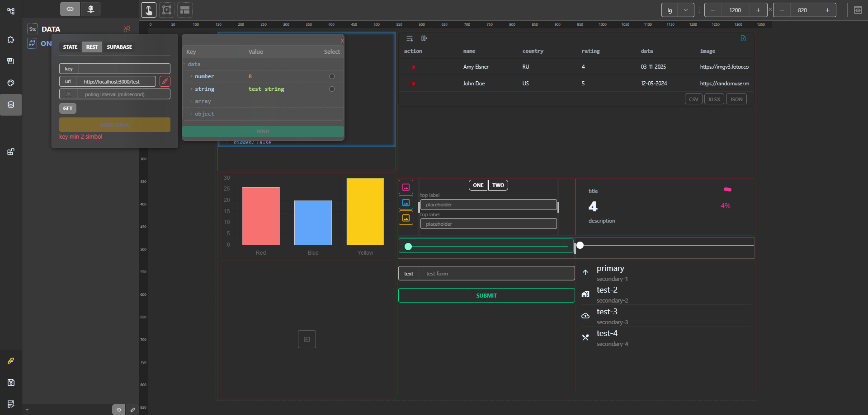
Task: Select the radio button for test string
Action: point(331,89)
